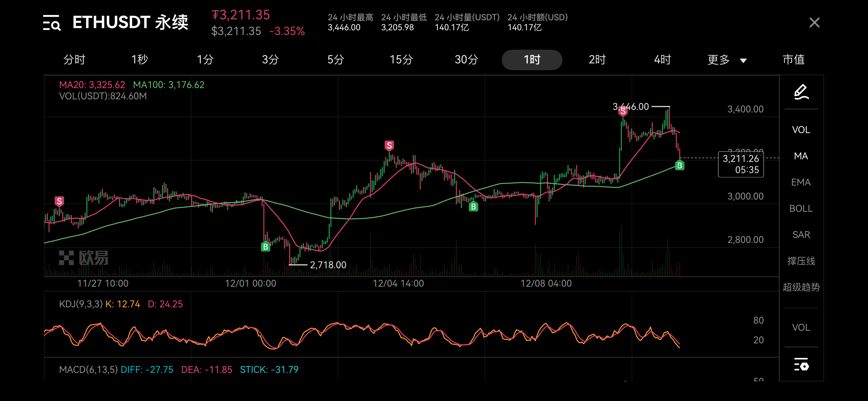
Task: Enable the SAR indicator
Action: pyautogui.click(x=801, y=235)
